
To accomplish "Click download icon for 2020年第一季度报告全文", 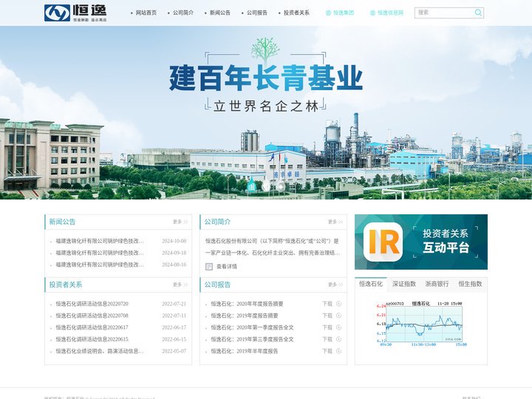I will pyautogui.click(x=338, y=327).
